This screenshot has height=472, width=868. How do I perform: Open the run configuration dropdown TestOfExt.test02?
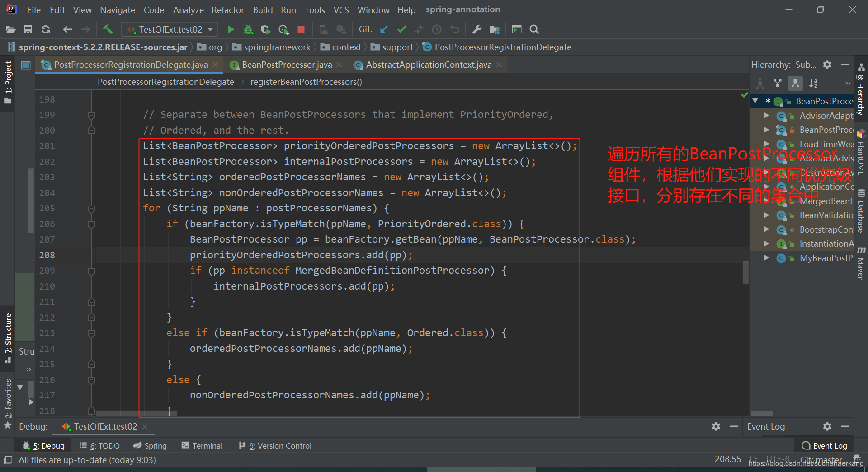click(x=170, y=29)
